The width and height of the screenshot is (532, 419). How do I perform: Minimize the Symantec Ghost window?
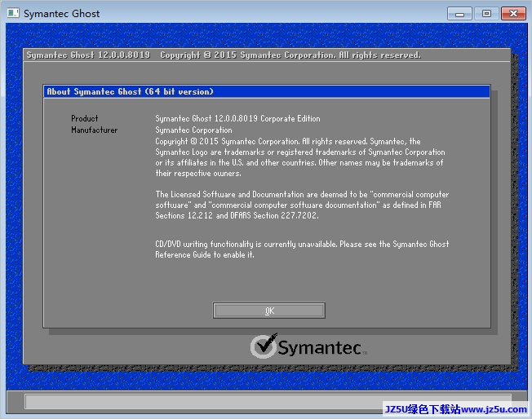(x=459, y=14)
